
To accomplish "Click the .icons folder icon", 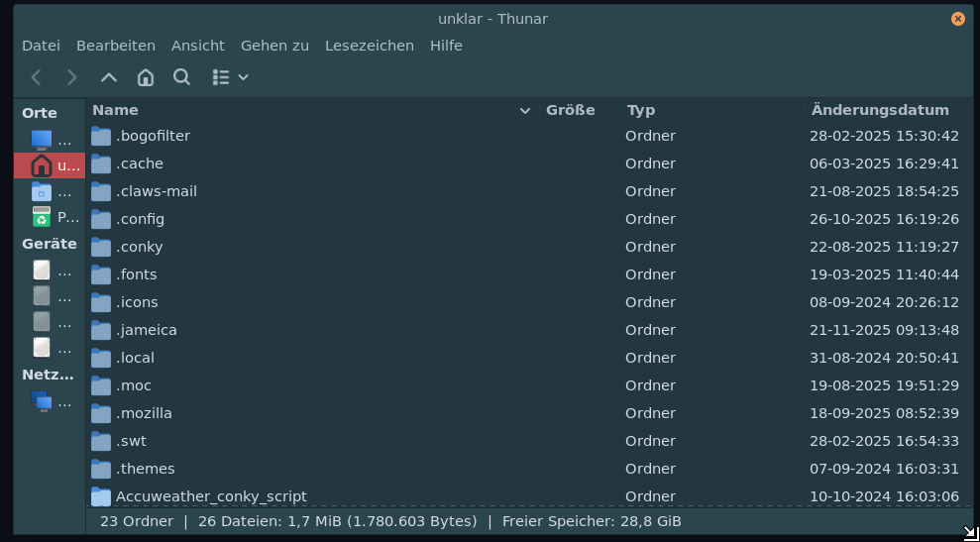I will click(x=101, y=302).
